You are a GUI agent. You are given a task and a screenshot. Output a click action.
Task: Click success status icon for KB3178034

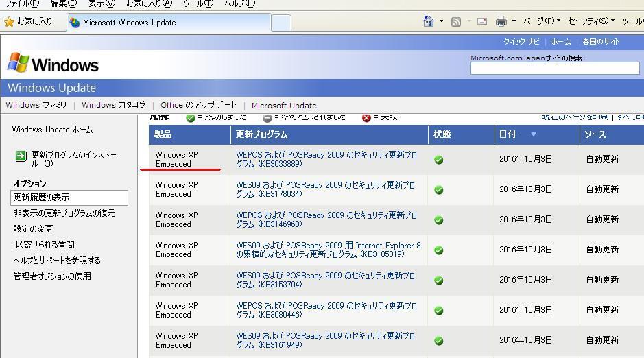[439, 190]
